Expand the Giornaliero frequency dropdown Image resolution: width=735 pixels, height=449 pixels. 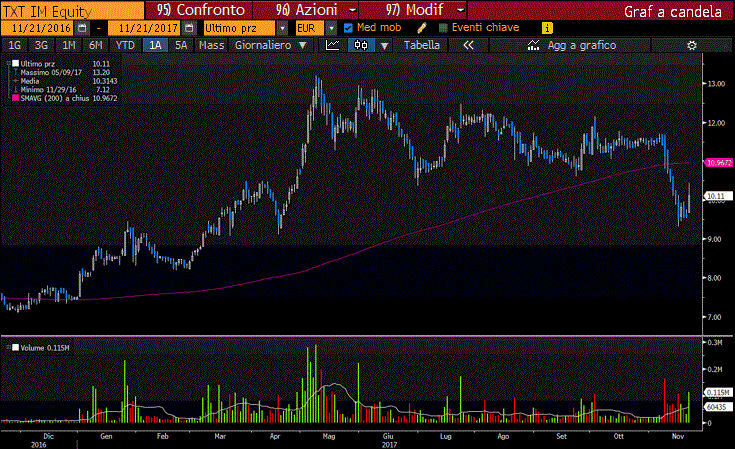tap(301, 46)
